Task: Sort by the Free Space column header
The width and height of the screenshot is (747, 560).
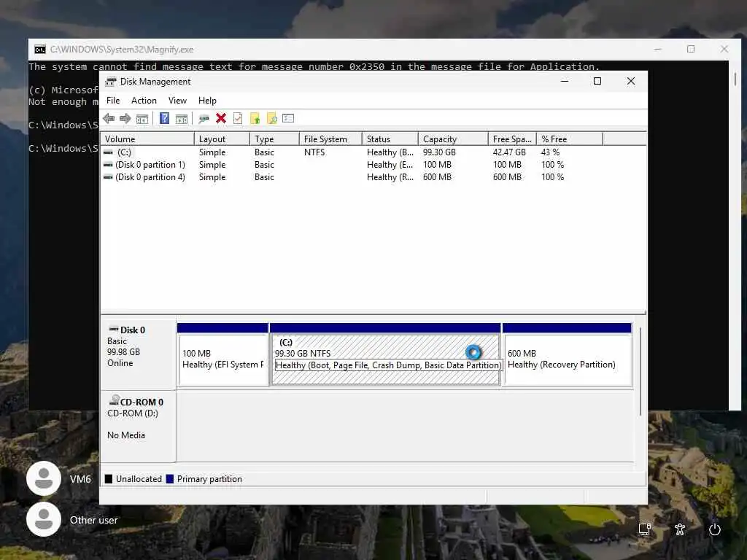Action: point(512,139)
